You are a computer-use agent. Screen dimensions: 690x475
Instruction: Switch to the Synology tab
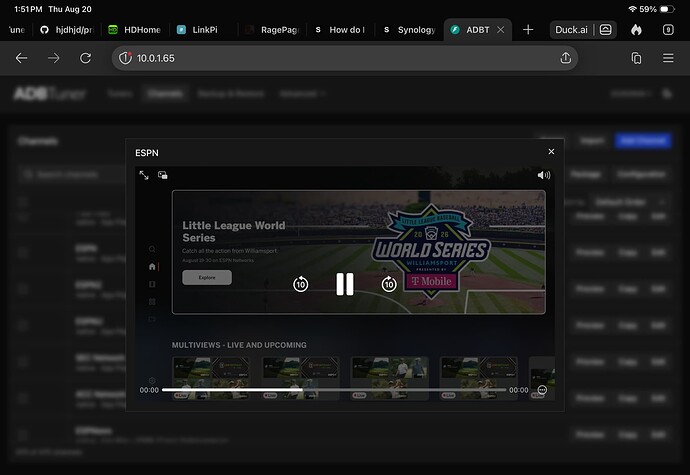(x=409, y=29)
